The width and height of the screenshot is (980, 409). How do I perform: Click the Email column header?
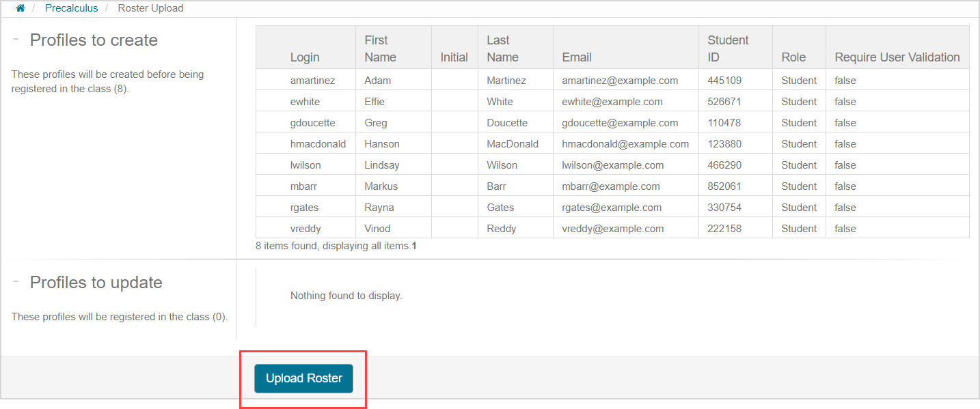coord(577,57)
